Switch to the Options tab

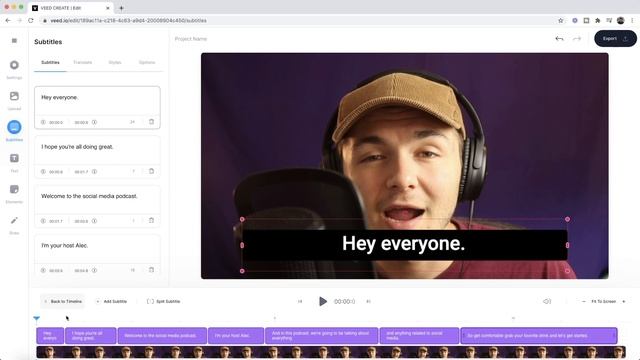pyautogui.click(x=147, y=62)
